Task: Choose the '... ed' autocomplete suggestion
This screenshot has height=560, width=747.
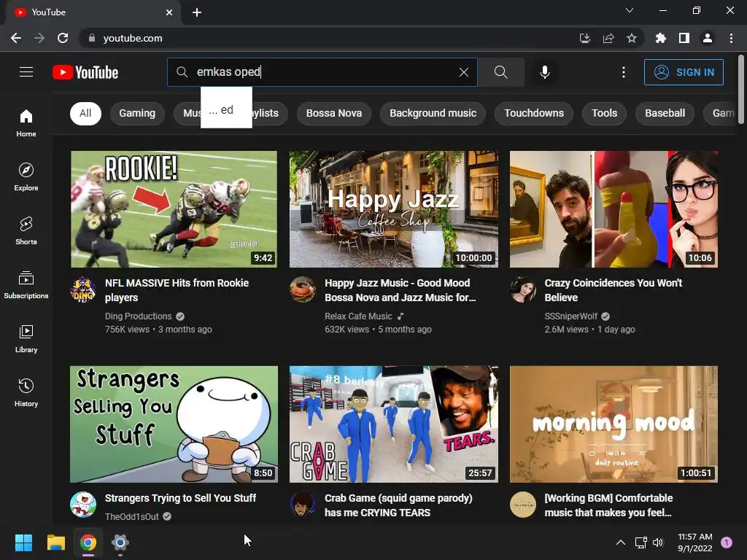Action: click(226, 108)
